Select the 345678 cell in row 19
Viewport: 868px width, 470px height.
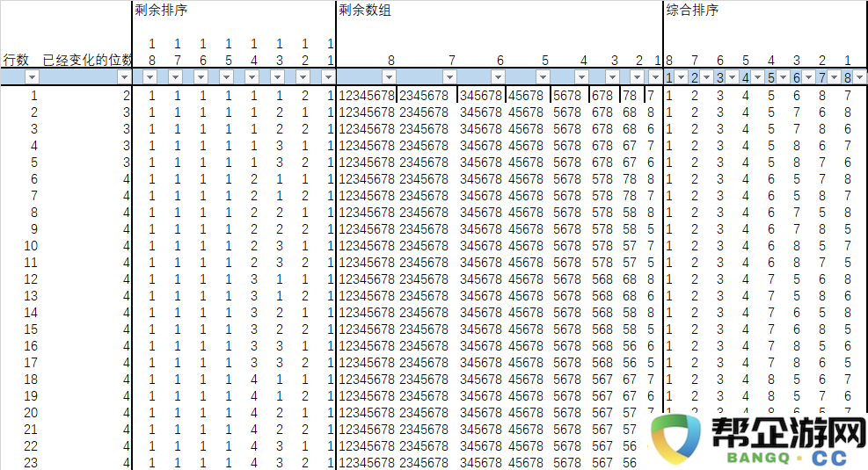click(x=480, y=396)
